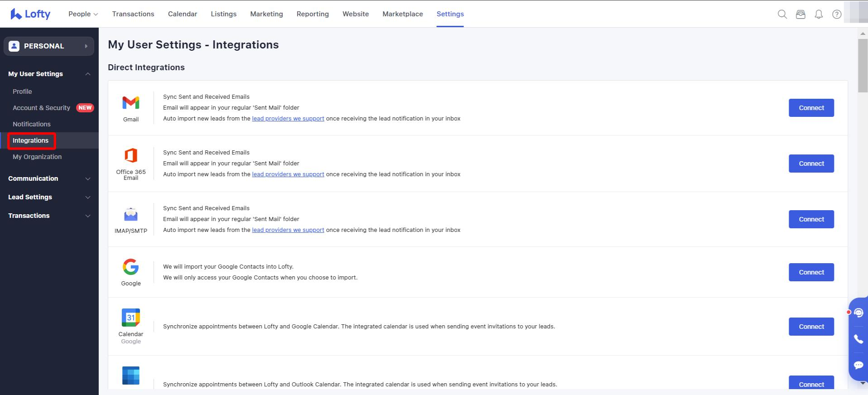Click the Google Calendar icon
This screenshot has height=395, width=868.
point(131,318)
